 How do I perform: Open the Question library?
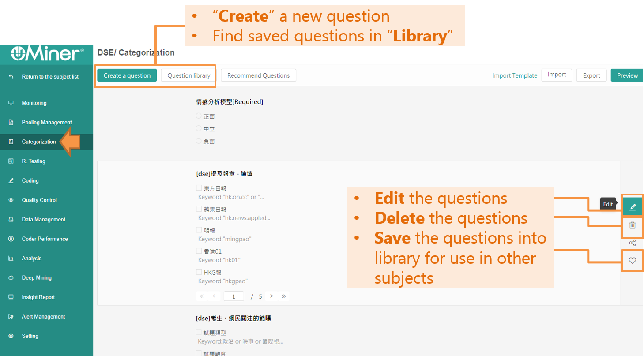tap(188, 75)
